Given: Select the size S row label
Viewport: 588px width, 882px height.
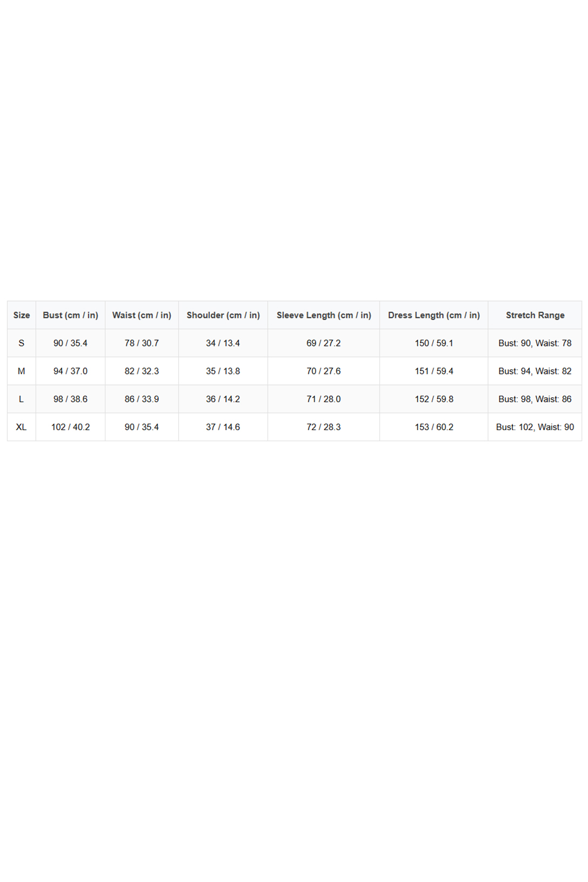Looking at the screenshot, I should tap(22, 343).
